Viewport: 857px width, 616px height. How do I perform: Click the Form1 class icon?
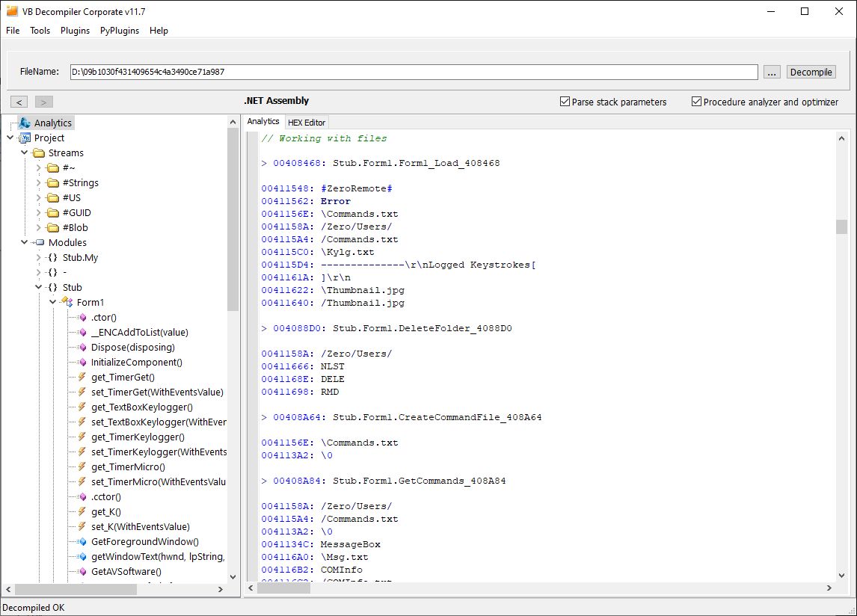tap(67, 302)
